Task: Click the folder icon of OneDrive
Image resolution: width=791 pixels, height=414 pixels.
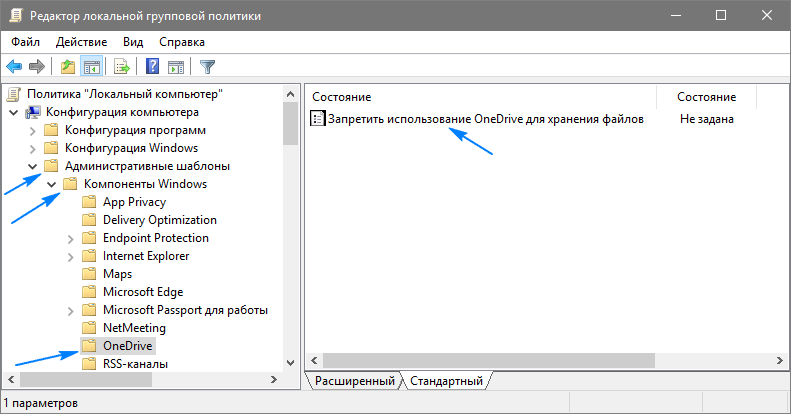Action: click(89, 346)
